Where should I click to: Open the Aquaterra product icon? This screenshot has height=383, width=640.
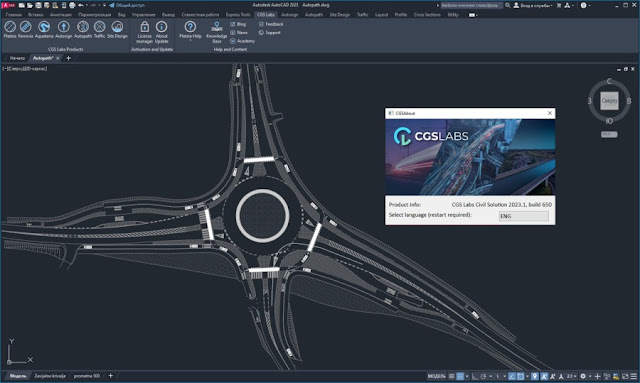pyautogui.click(x=44, y=27)
